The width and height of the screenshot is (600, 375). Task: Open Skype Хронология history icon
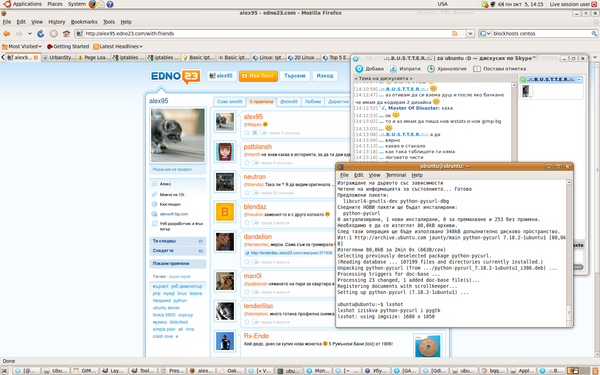[431, 69]
